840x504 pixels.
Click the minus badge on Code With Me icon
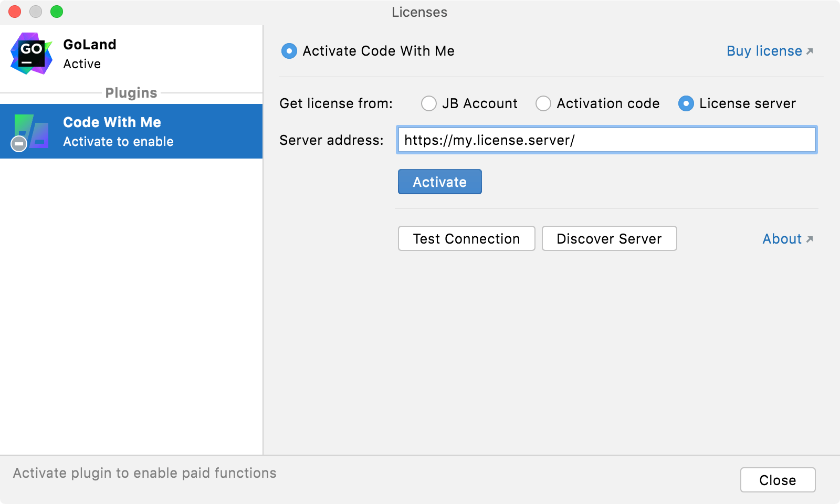click(x=19, y=143)
